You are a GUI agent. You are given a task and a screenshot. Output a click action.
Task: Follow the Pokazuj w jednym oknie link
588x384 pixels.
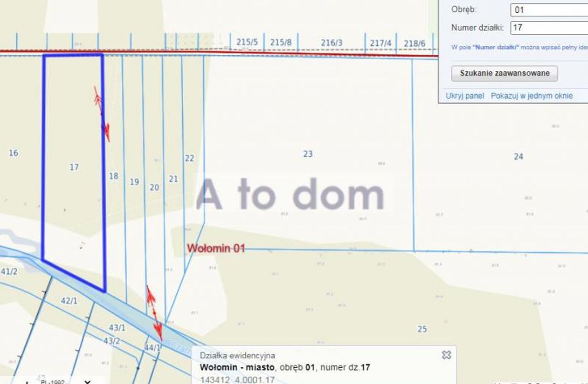click(x=531, y=96)
